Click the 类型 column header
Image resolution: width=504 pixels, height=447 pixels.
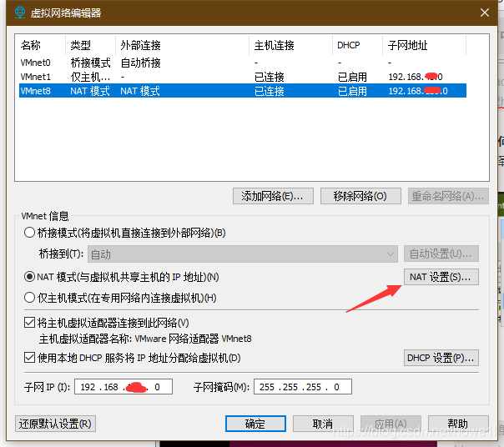tap(91, 45)
